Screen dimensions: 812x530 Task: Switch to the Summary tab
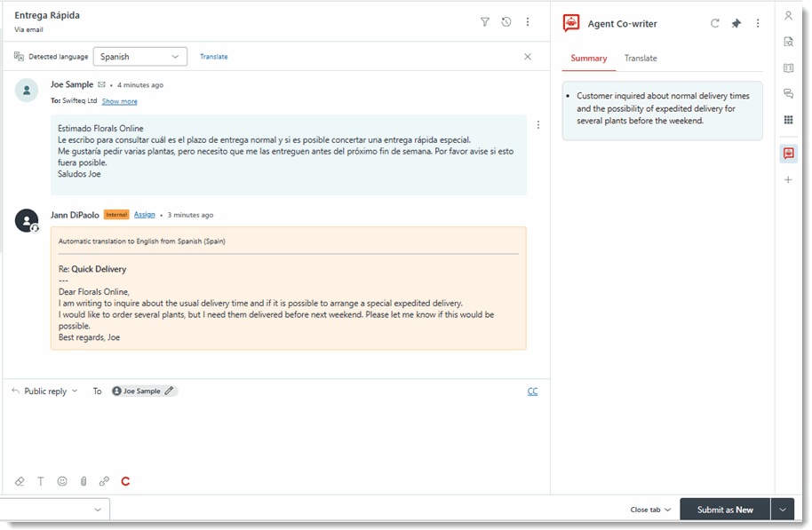[x=589, y=58]
